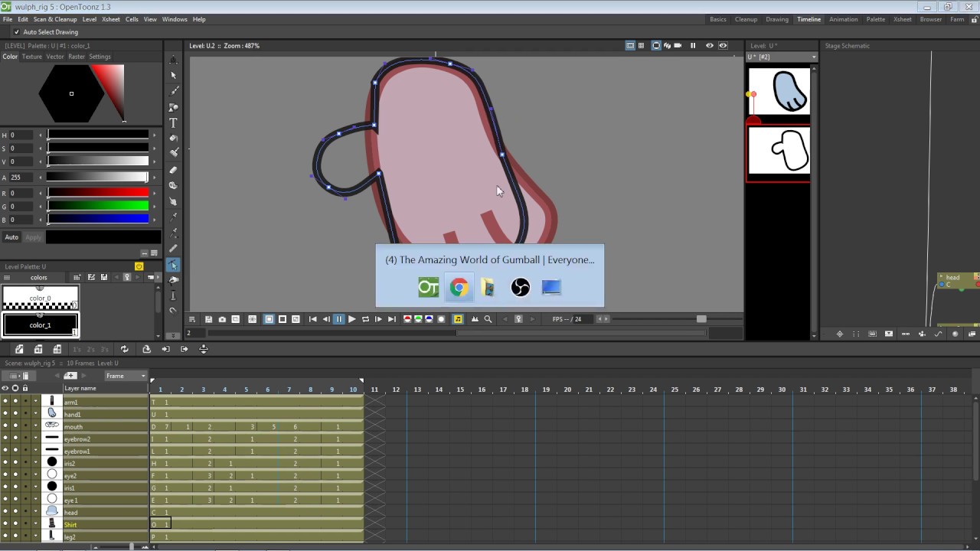Screen dimensions: 980x551
Task: Select the Control Point Editor tool
Action: point(173,265)
